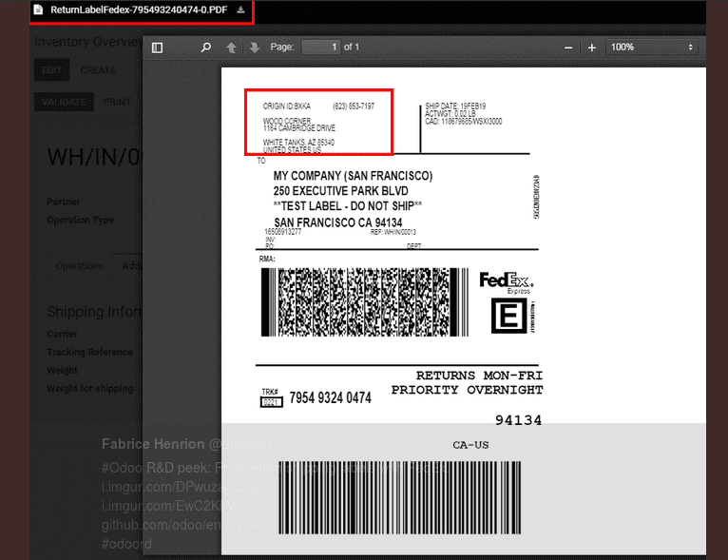Click the Fabrice Henrion tweet author name
The image size is (728, 560).
coord(153,444)
